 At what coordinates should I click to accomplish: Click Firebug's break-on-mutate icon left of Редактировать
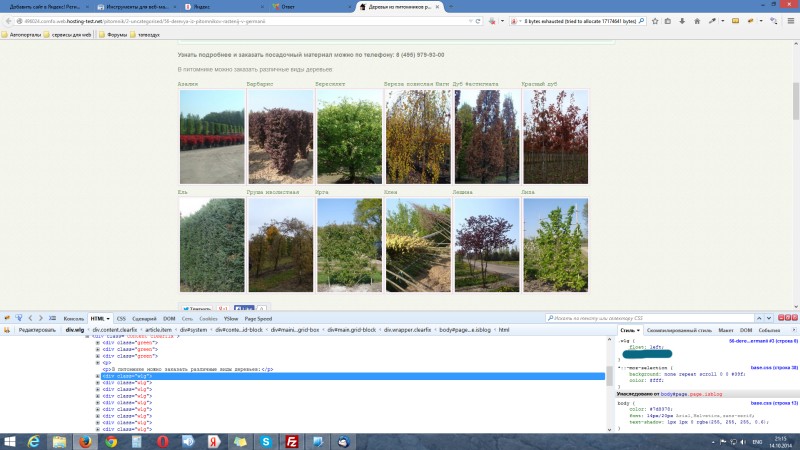point(7,330)
